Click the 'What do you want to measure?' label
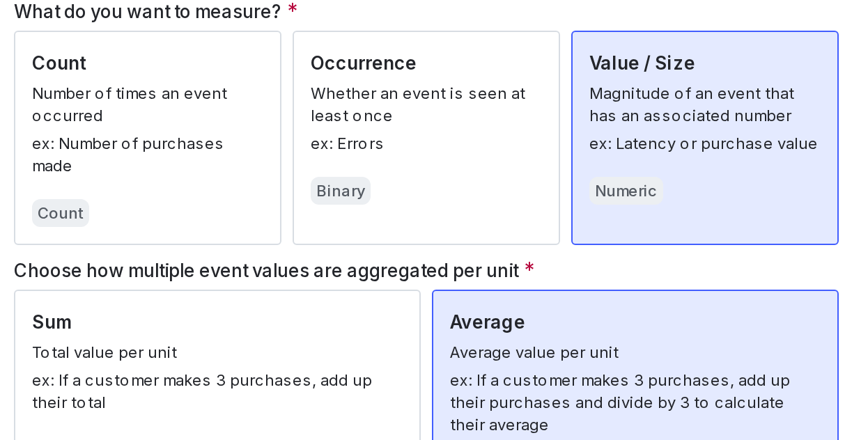868x440 pixels. [x=147, y=11]
